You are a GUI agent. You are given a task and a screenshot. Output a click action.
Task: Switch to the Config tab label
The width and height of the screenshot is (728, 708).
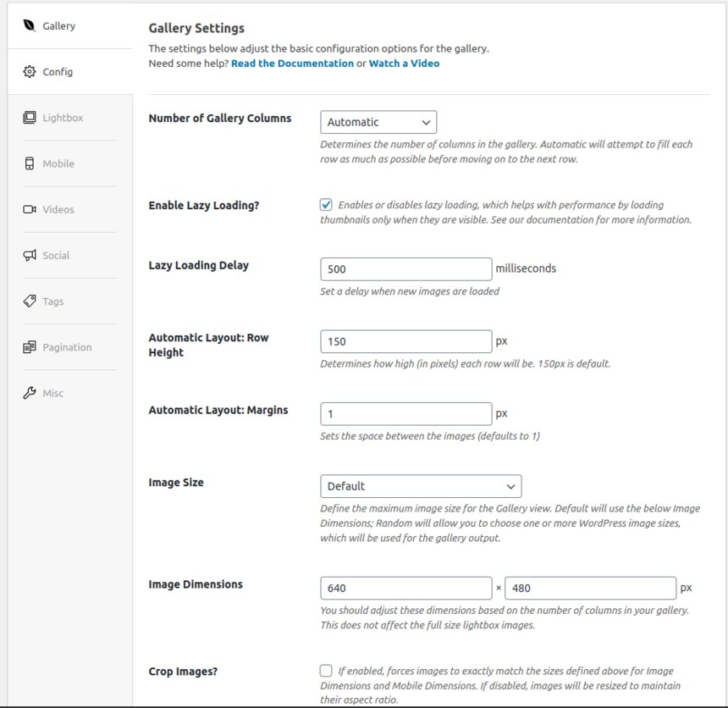[58, 72]
